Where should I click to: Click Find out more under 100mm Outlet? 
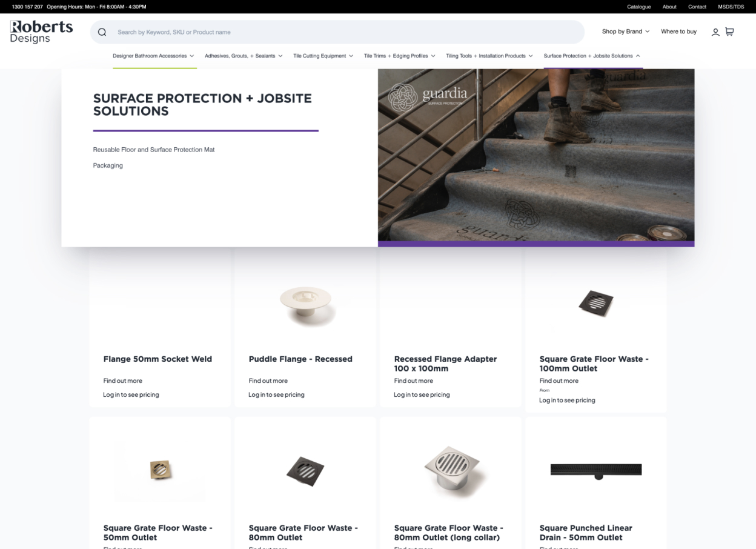[559, 381]
